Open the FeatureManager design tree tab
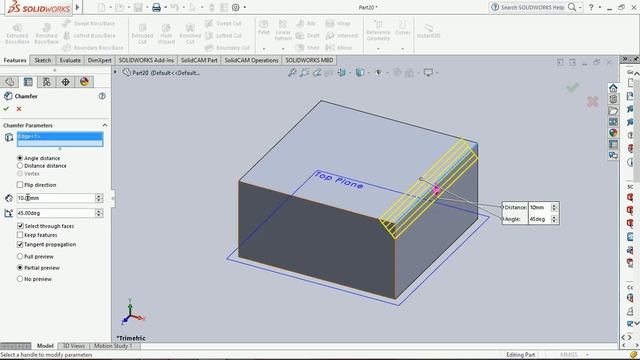 click(10, 82)
